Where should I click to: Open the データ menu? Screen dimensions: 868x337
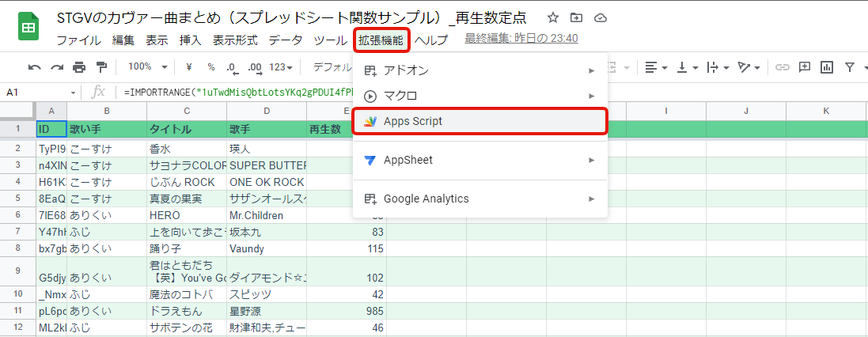click(285, 40)
